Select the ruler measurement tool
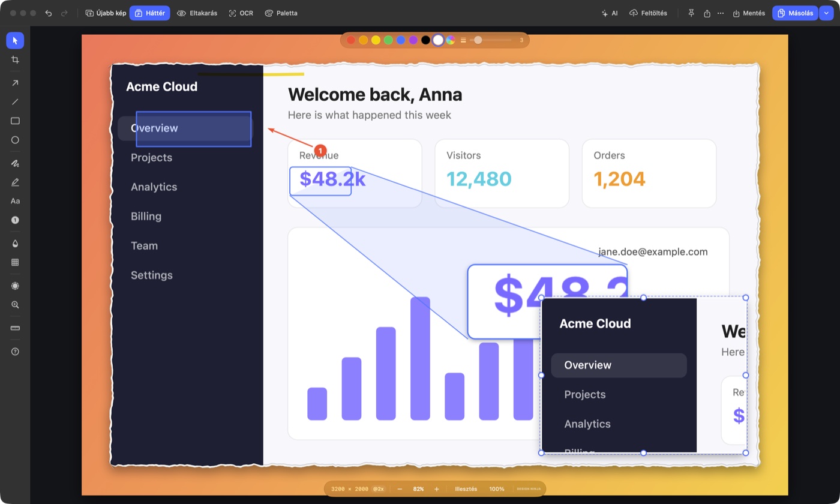The width and height of the screenshot is (840, 504). click(x=15, y=328)
